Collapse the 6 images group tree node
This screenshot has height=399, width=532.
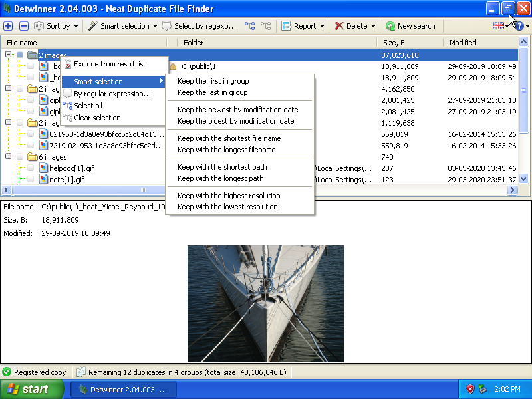pos(8,157)
